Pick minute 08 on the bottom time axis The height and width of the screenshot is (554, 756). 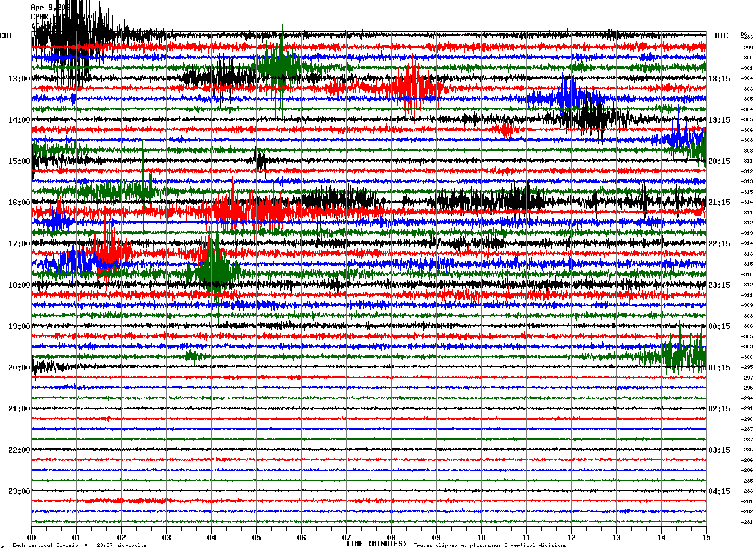[x=391, y=537]
